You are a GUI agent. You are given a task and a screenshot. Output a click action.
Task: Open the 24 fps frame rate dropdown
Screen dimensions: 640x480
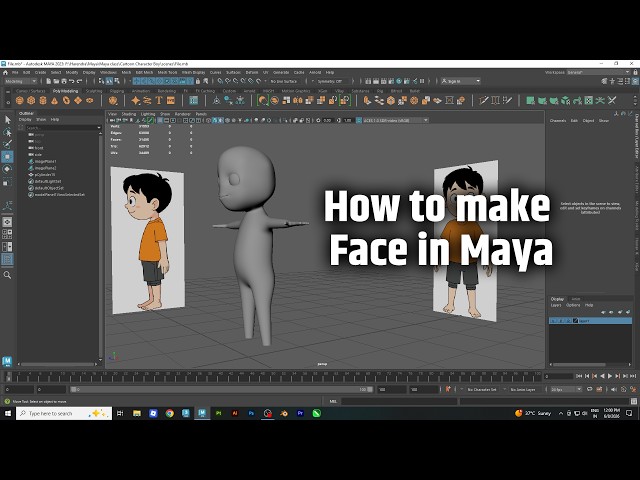[565, 389]
